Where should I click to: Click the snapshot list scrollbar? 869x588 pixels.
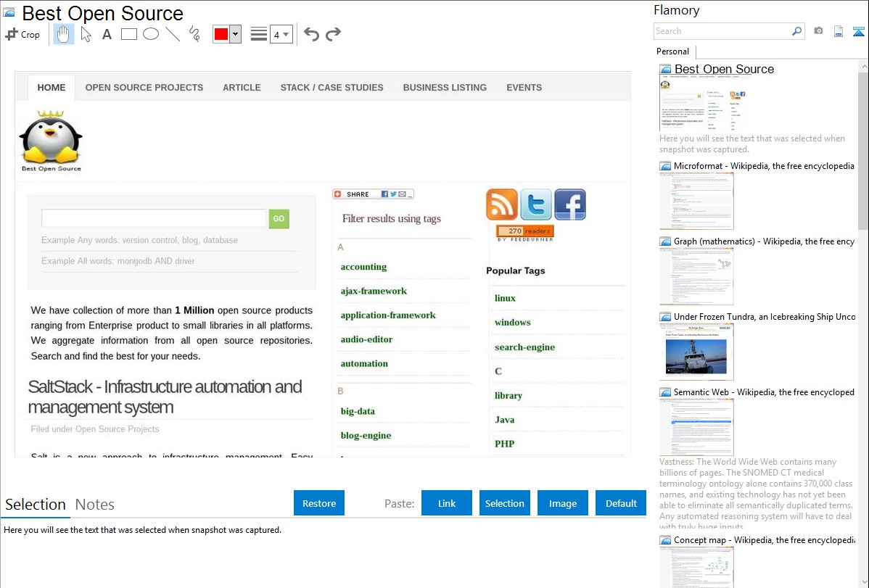point(863,149)
